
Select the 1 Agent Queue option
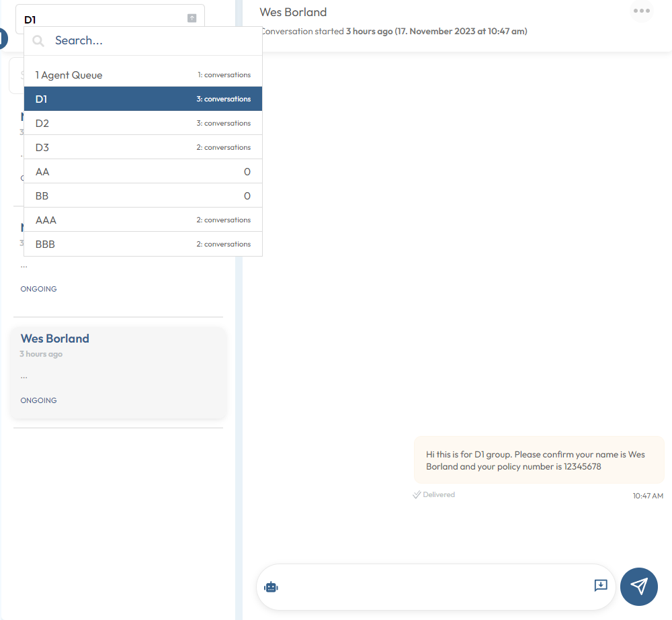point(143,75)
